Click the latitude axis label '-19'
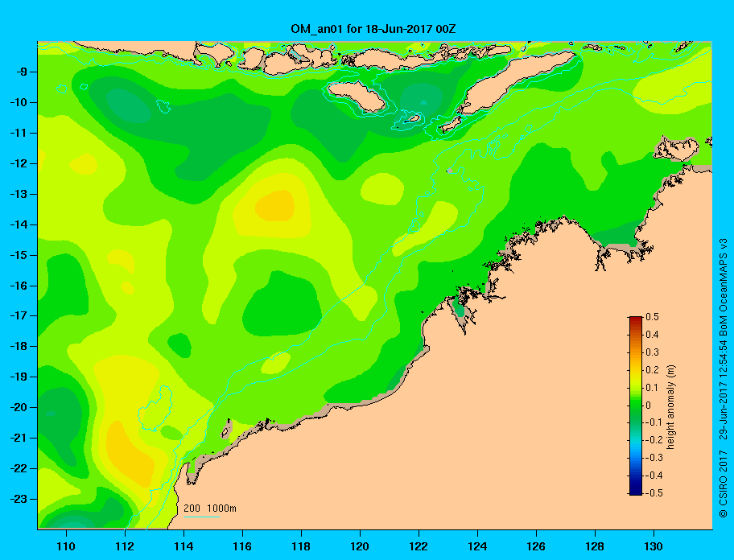This screenshot has height=560, width=734. pyautogui.click(x=19, y=377)
